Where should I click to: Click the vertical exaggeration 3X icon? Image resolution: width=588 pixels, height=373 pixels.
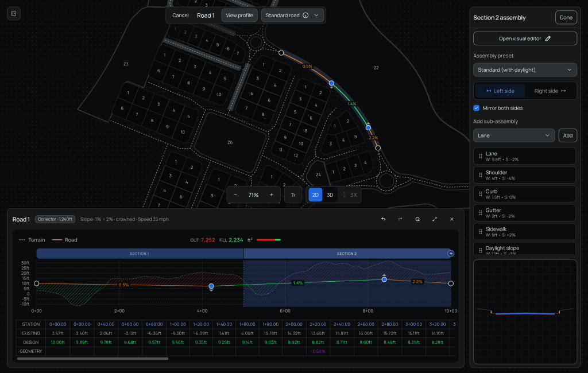pyautogui.click(x=350, y=195)
